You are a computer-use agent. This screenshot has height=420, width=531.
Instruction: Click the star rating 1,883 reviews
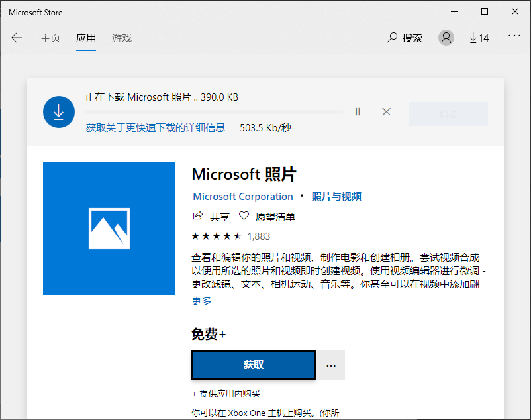tap(230, 236)
